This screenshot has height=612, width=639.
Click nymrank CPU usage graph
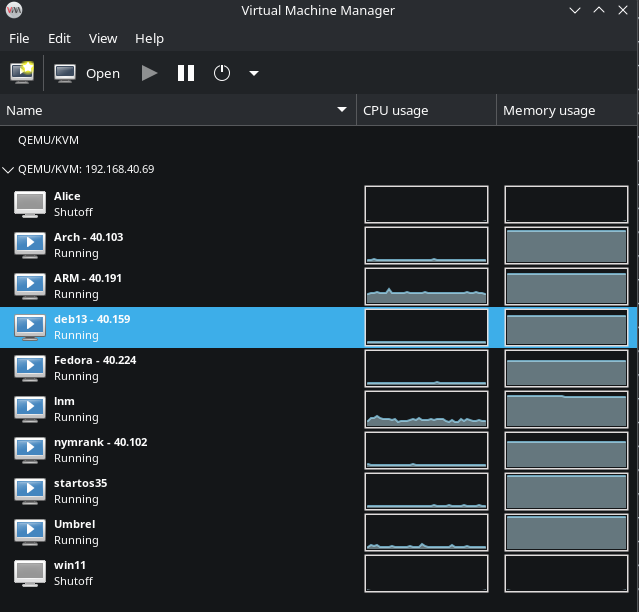coord(426,451)
